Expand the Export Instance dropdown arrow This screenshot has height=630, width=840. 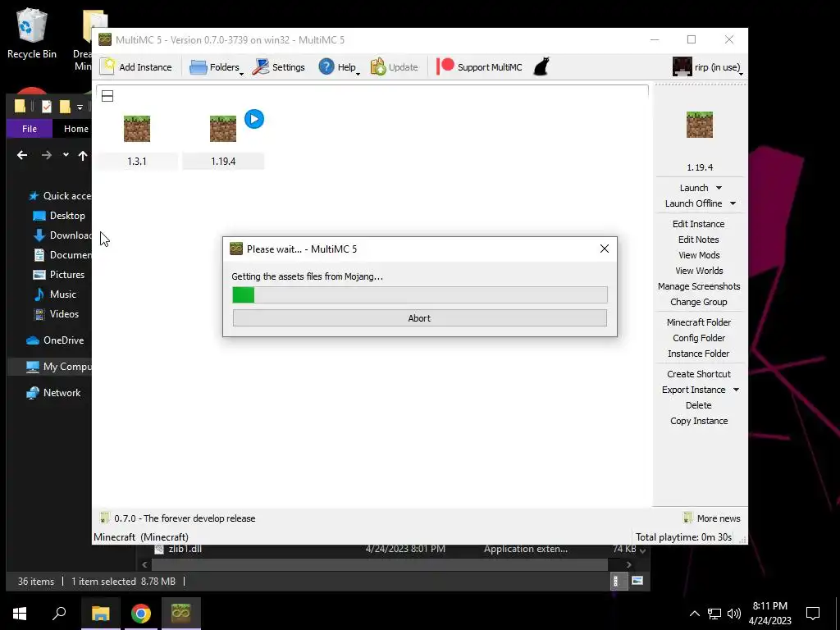[x=736, y=390]
